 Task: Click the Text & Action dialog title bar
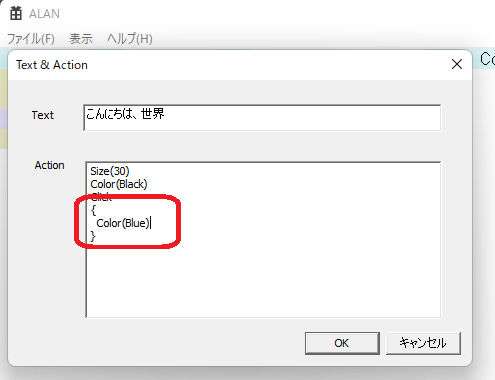point(233,65)
